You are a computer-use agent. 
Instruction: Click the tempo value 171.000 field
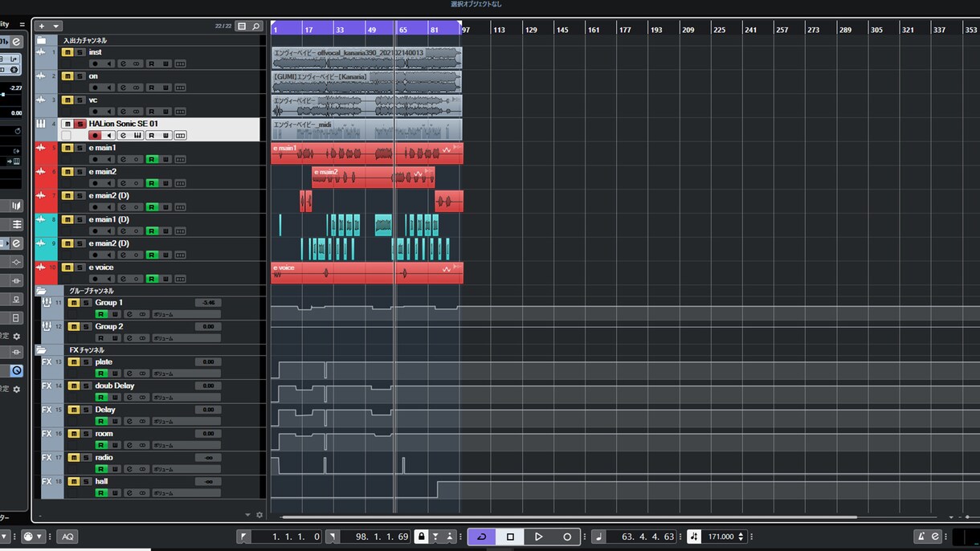coord(721,537)
